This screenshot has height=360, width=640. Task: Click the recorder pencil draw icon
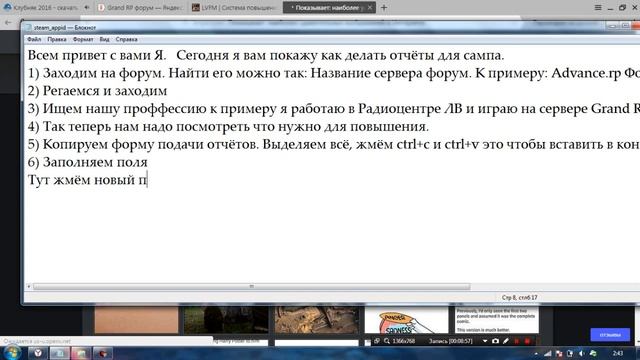point(506,341)
